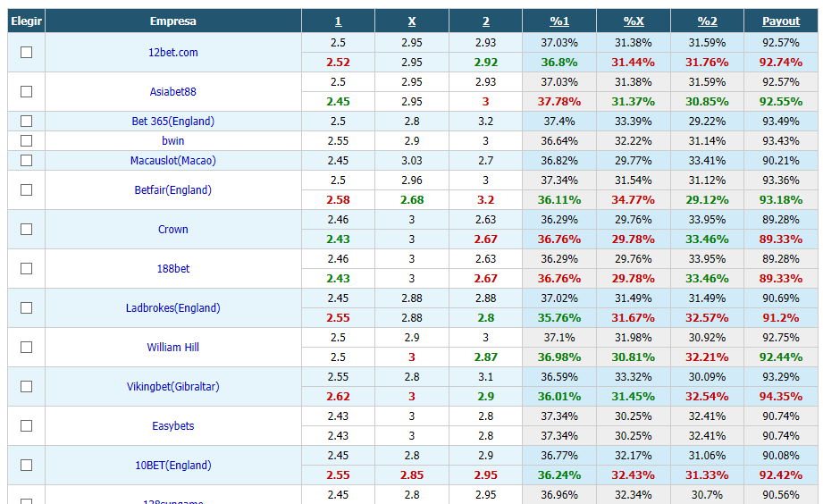Click the Empresa column header
The height and width of the screenshot is (504, 823).
pyautogui.click(x=173, y=21)
